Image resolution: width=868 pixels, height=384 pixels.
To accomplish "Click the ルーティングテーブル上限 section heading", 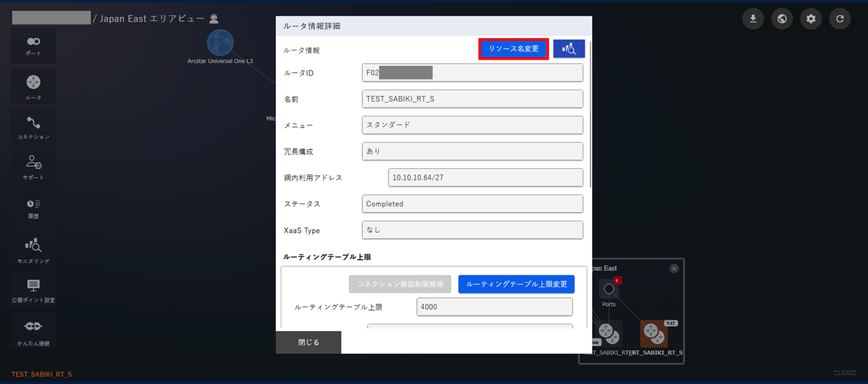I will (x=328, y=257).
